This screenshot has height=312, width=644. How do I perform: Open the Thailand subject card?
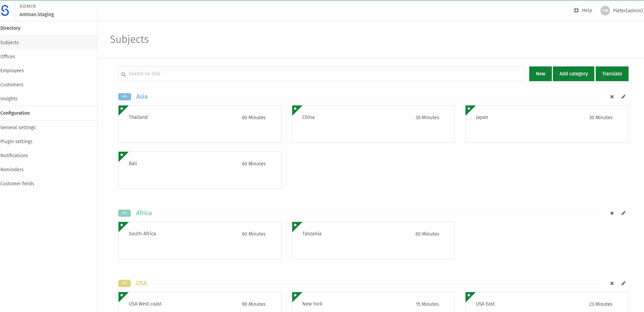200,124
